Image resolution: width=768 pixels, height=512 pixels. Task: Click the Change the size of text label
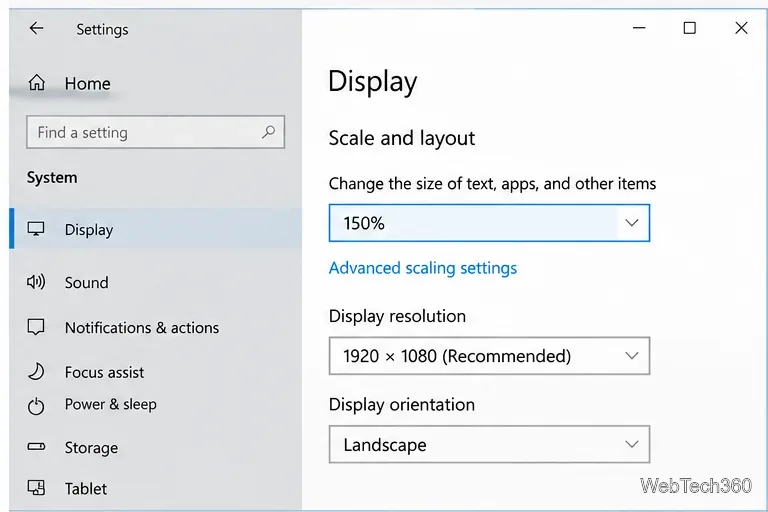point(492,184)
